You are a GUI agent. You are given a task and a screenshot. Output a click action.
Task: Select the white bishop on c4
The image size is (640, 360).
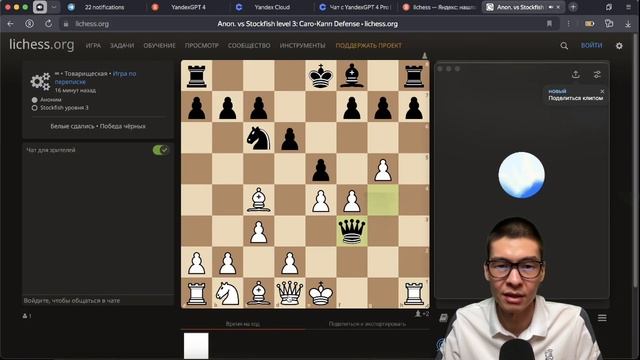(x=258, y=200)
